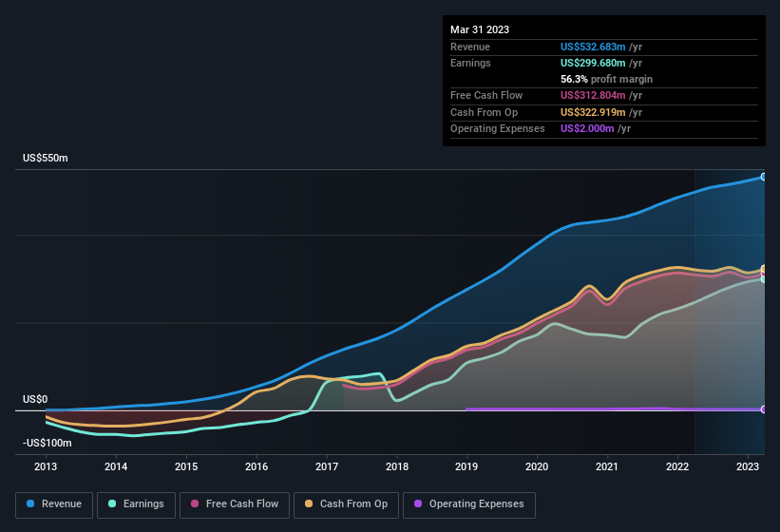The height and width of the screenshot is (532, 780).
Task: Click the Operating Expenses row label in tooltip
Action: click(x=498, y=129)
